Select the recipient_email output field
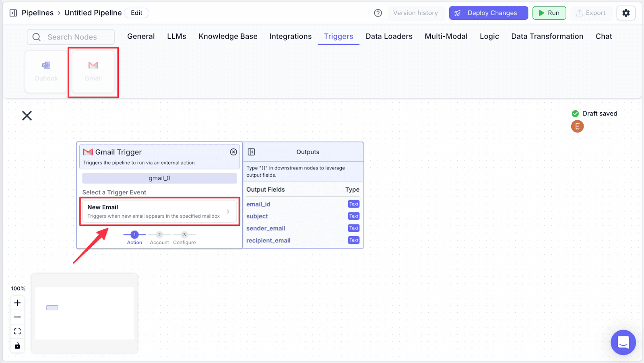This screenshot has height=363, width=644. pyautogui.click(x=268, y=240)
